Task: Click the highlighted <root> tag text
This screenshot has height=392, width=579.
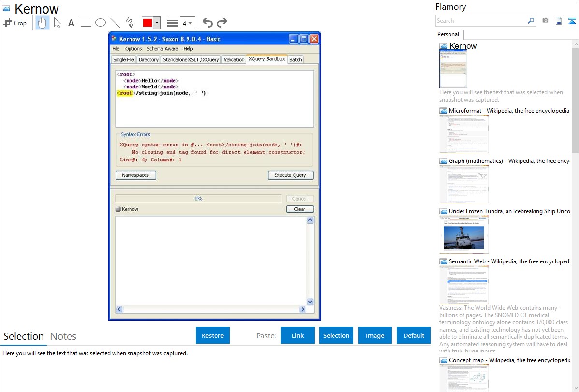Action: tap(126, 93)
